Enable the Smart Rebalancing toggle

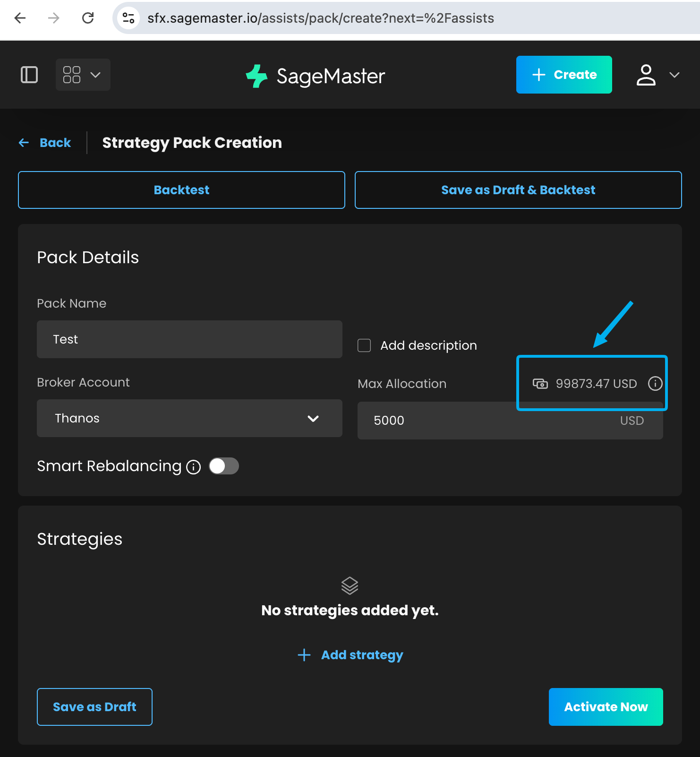pos(224,466)
